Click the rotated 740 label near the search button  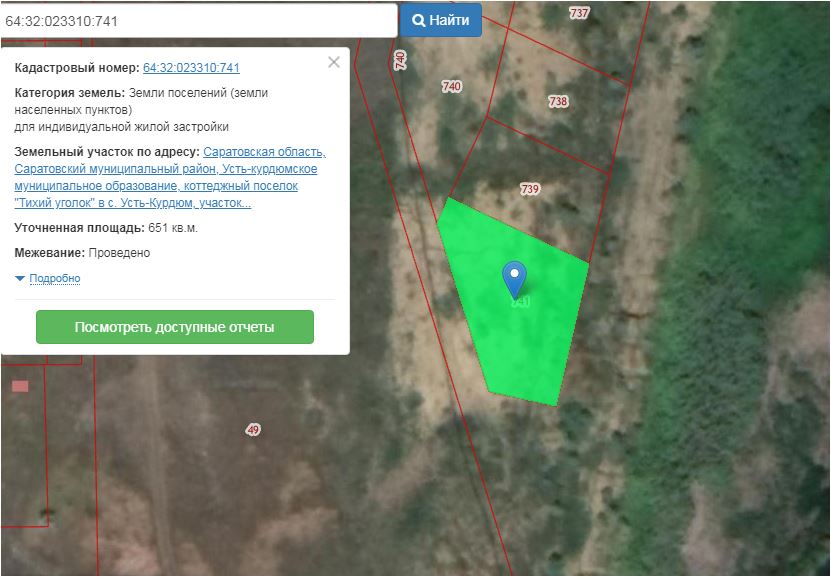click(x=401, y=59)
